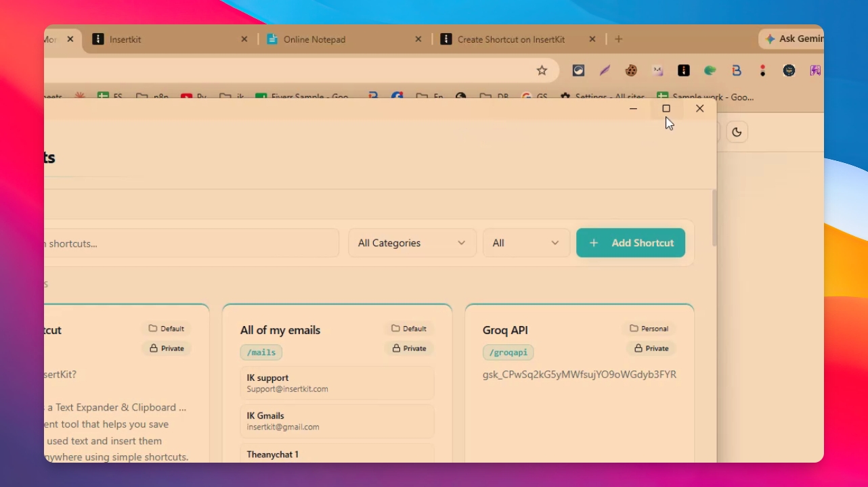Click in the search shortcuts field

[192, 243]
